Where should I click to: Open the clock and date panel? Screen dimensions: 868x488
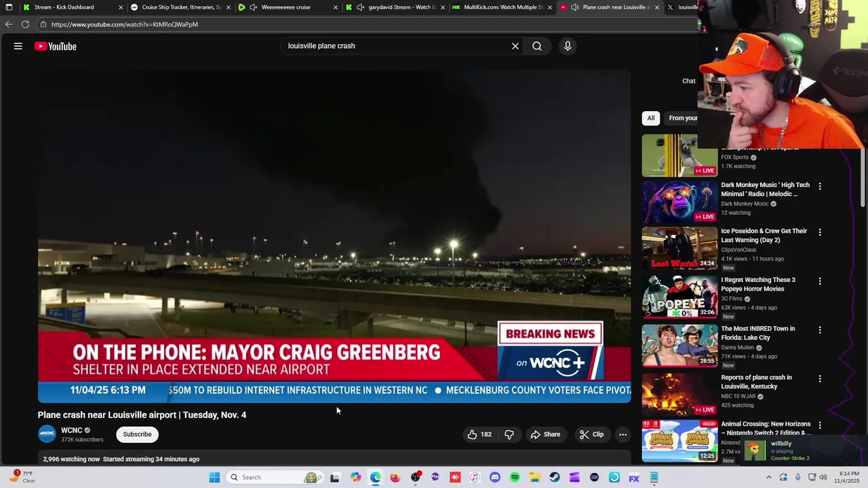tap(848, 477)
